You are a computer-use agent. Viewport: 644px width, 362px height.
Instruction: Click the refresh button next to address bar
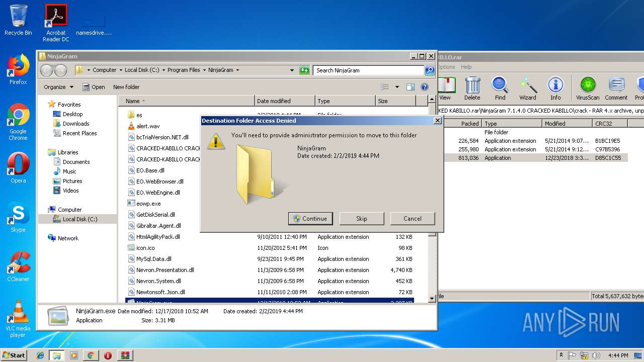click(x=304, y=70)
